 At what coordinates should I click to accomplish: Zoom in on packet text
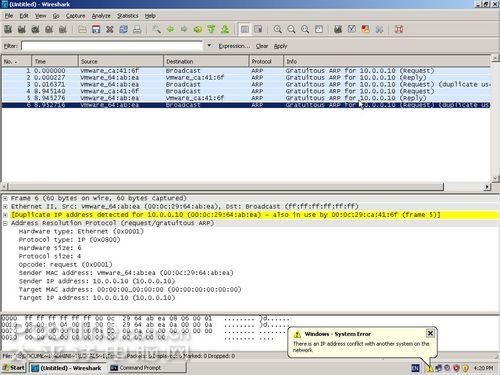(277, 29)
